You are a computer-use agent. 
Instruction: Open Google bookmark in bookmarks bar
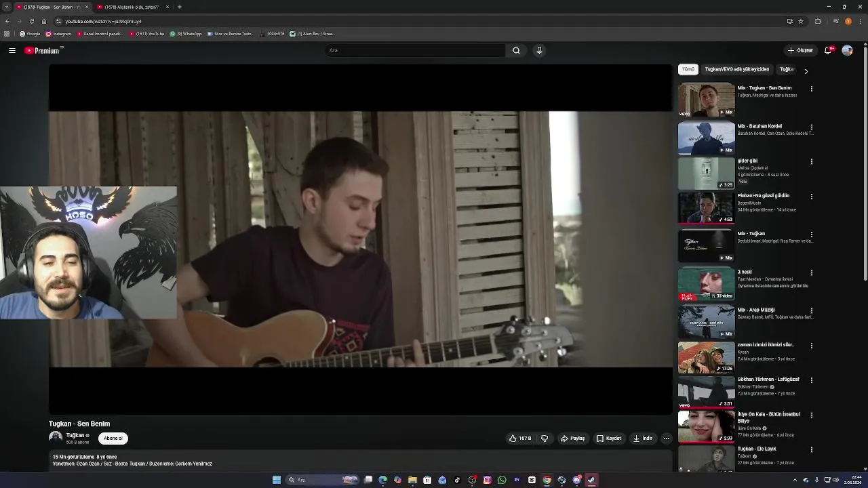pos(31,34)
